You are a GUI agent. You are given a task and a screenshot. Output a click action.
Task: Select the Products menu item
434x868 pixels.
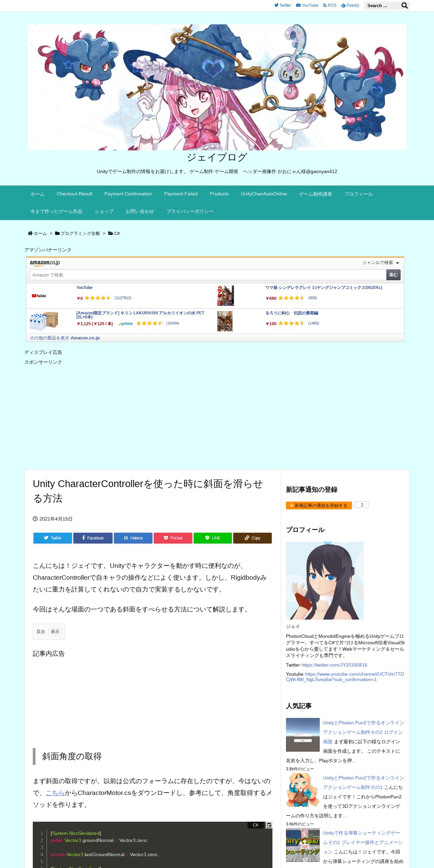pos(219,194)
